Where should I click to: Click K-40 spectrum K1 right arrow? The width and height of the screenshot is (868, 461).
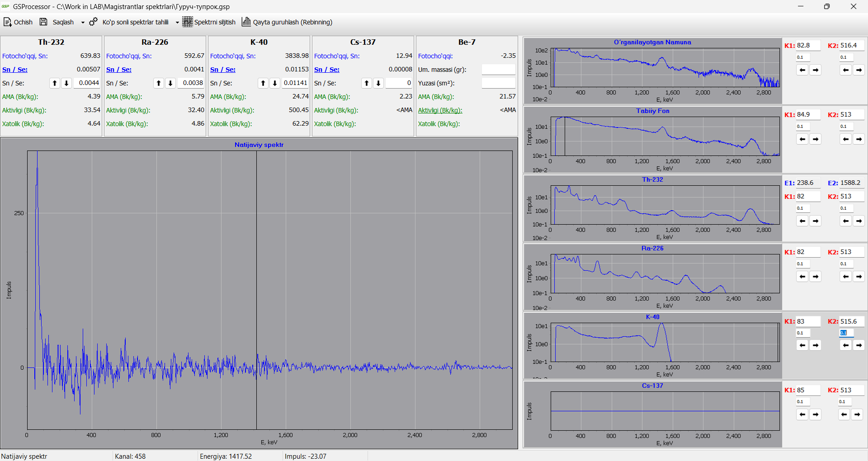816,345
